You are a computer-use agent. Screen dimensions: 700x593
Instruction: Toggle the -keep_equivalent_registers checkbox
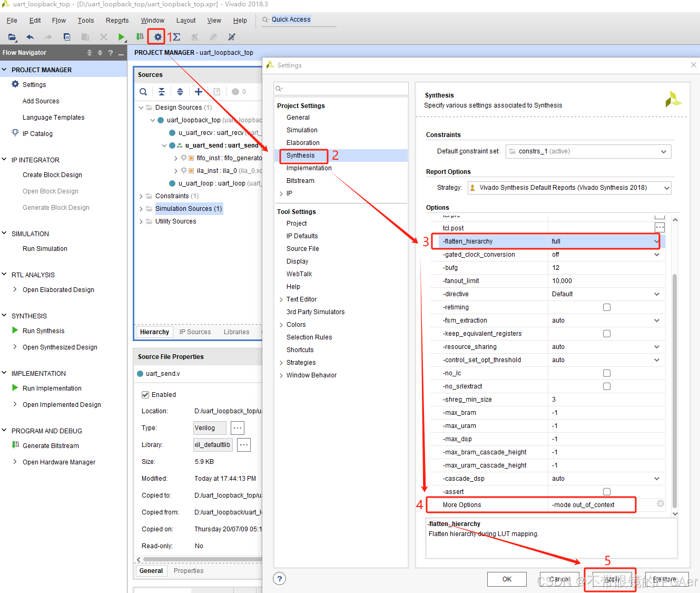[x=607, y=334]
